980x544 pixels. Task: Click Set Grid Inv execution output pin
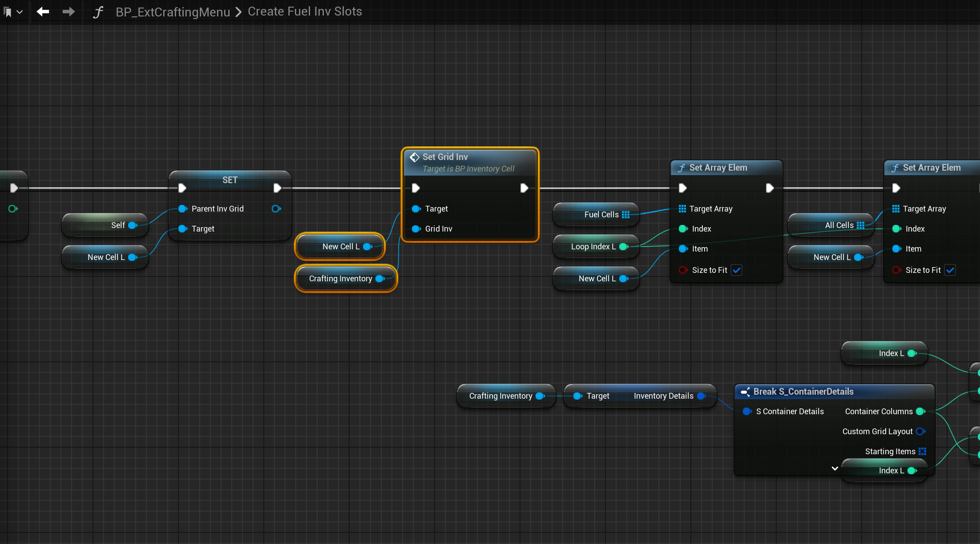pyautogui.click(x=524, y=188)
